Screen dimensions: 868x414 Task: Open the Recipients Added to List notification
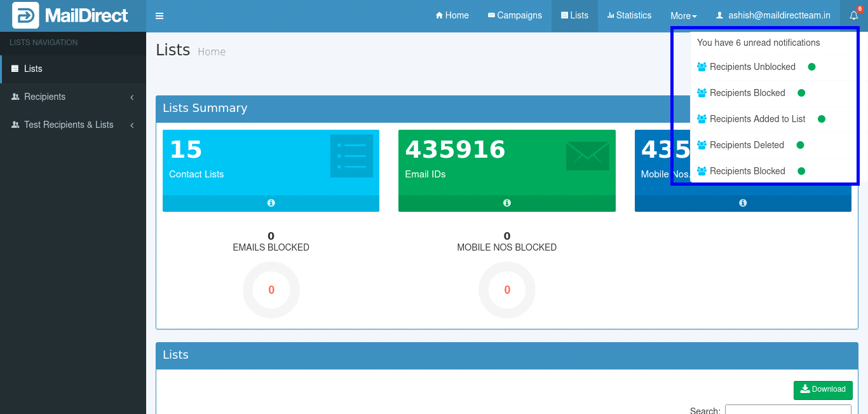click(x=757, y=119)
